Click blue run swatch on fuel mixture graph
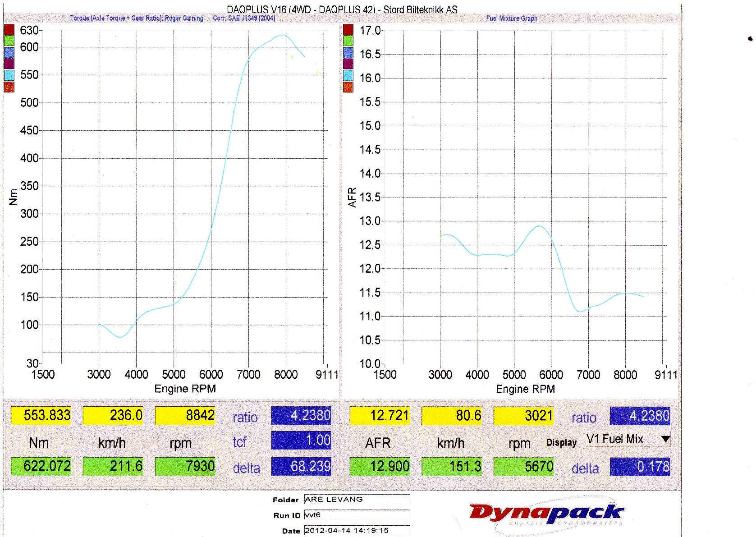The width and height of the screenshot is (756, 537). [x=348, y=52]
